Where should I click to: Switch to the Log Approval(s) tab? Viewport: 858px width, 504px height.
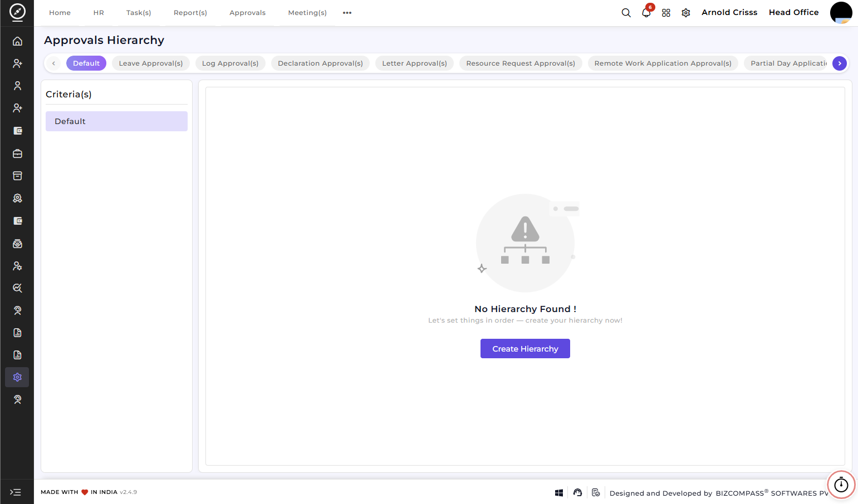coord(231,63)
